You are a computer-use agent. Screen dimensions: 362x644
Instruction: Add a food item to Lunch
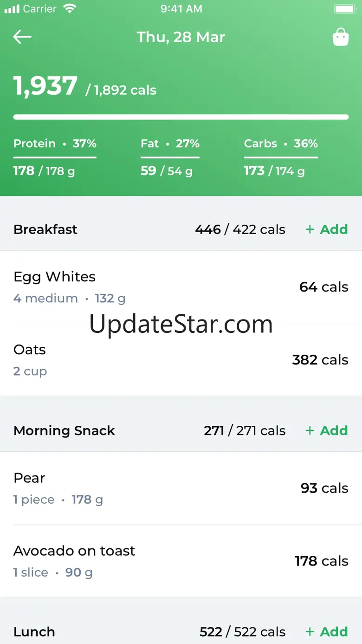327,631
